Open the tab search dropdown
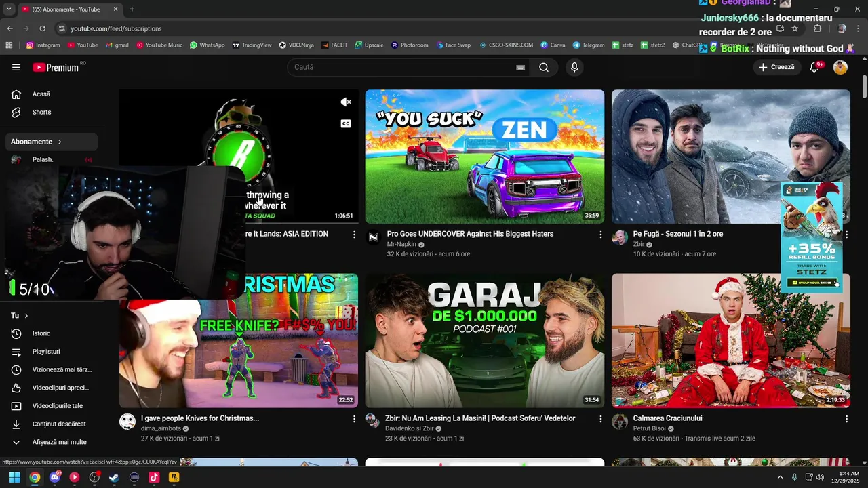Screen dimensions: 868x488 [8, 9]
